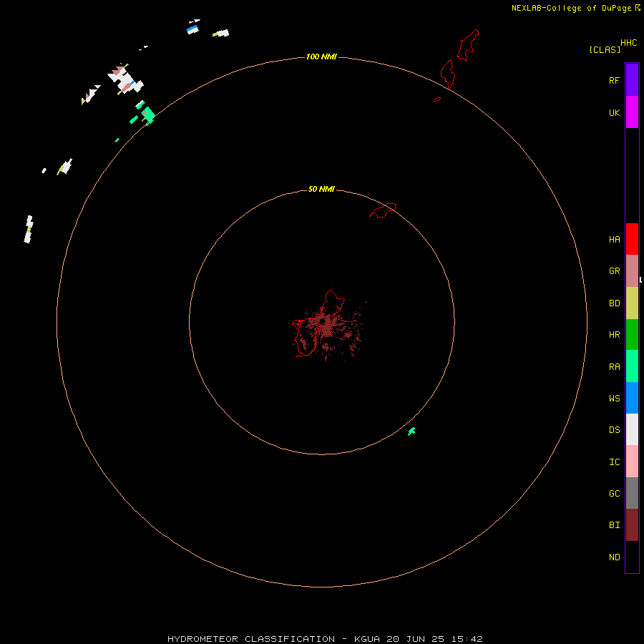Click the UK legend label
This screenshot has height=644, width=644.
(615, 113)
